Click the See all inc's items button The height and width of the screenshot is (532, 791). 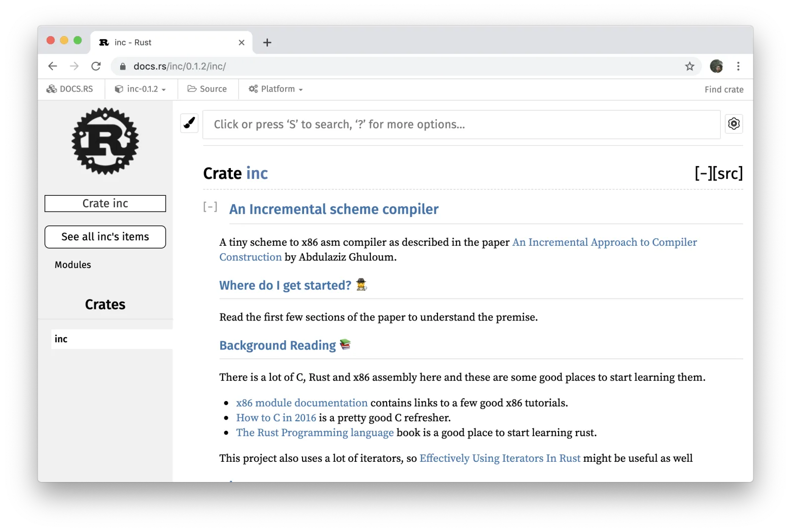105,237
